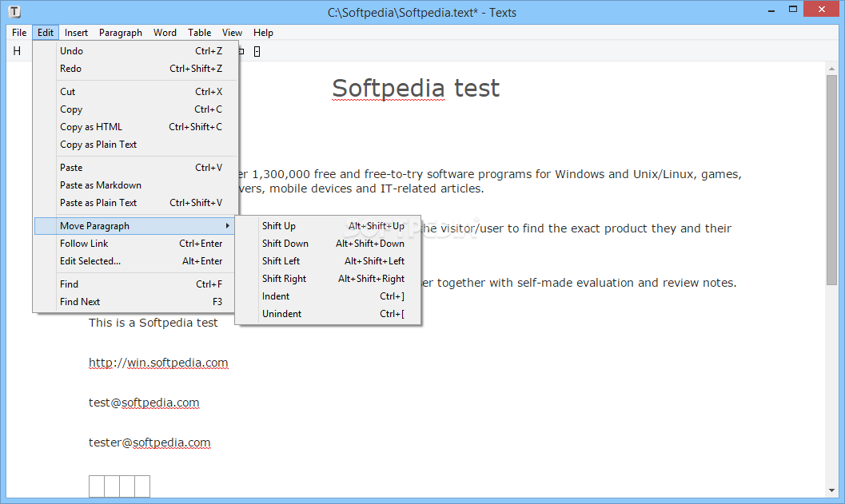Click the Softpedia test heading
Viewport: 845px width, 504px height.
point(416,89)
